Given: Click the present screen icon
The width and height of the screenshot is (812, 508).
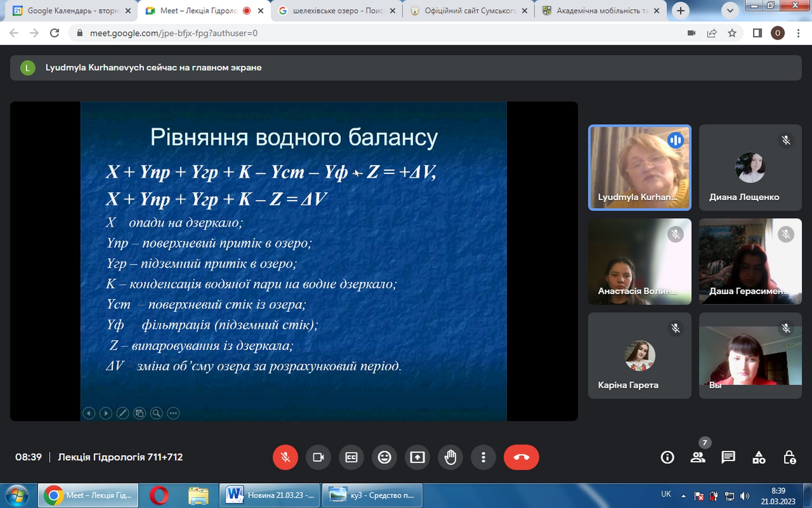Looking at the screenshot, I should tap(417, 457).
